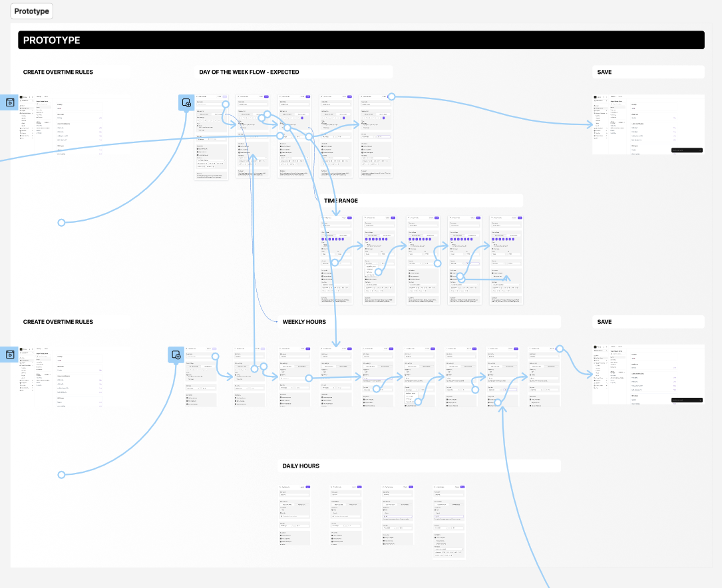Select the DAY OF THE WEEK FLOW - EXPECTED label

(x=249, y=73)
